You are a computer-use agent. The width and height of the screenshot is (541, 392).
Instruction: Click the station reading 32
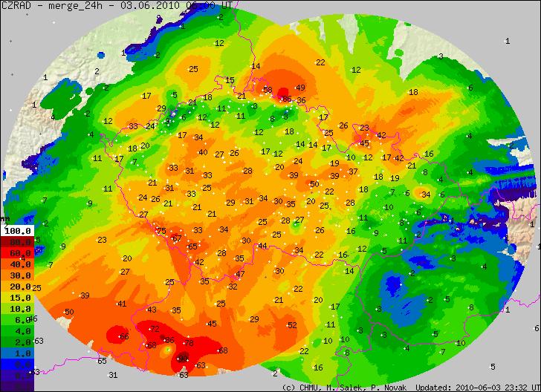click(233, 286)
